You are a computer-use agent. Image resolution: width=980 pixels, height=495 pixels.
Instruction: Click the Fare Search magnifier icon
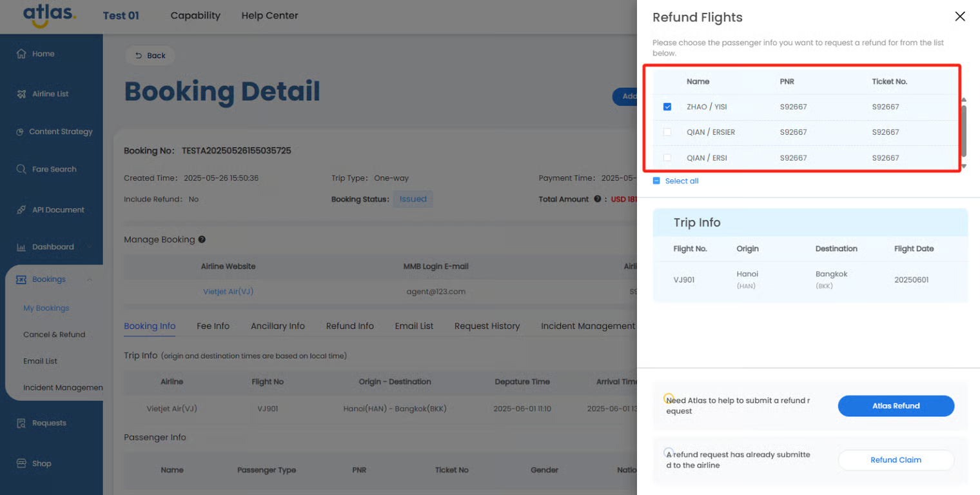21,169
